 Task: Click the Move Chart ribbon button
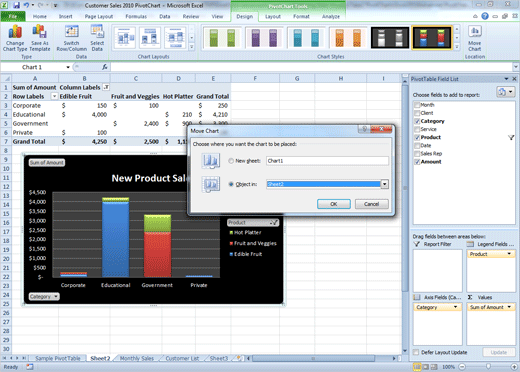[x=475, y=38]
